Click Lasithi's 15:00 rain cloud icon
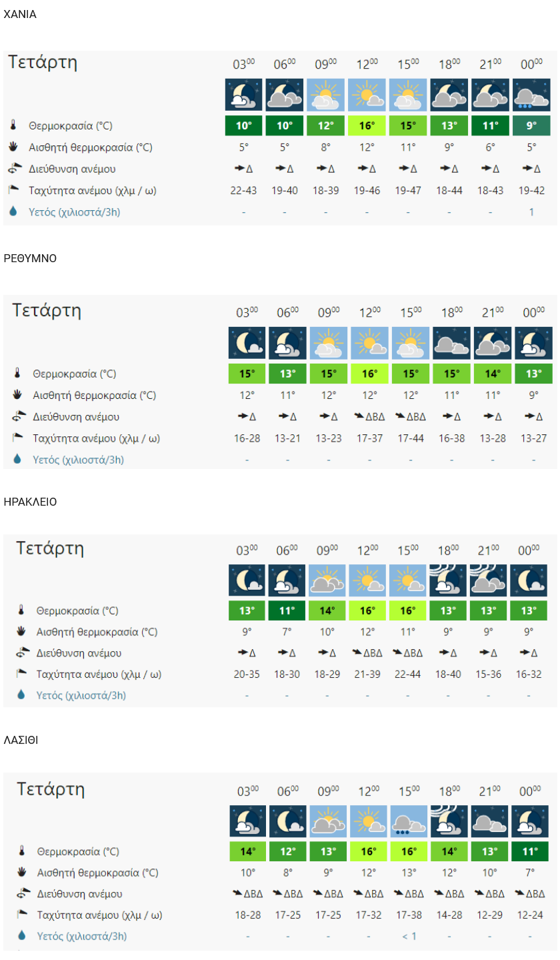Screen dimensions: 560x960 pos(408,821)
